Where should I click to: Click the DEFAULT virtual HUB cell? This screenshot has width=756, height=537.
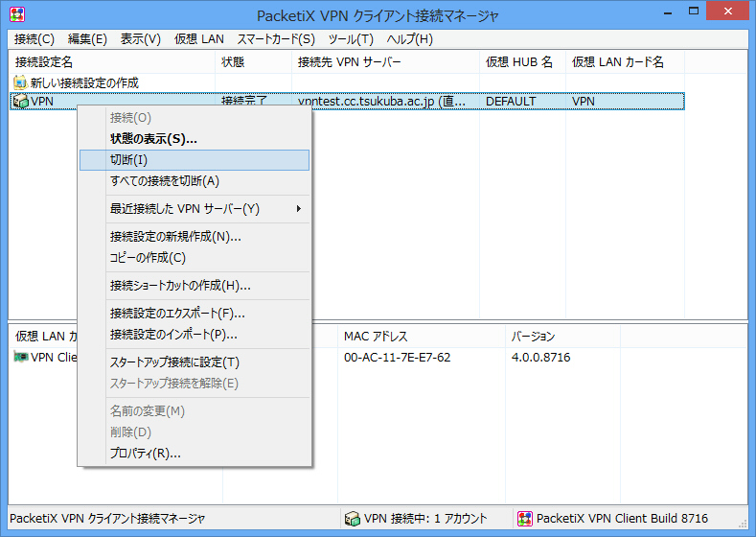(x=511, y=102)
